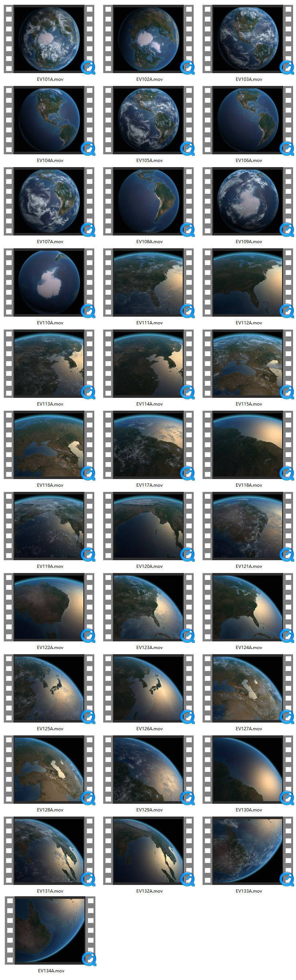The width and height of the screenshot is (296, 980).
Task: Click QuickTime badge on EV115A.mov
Action: 287,392
